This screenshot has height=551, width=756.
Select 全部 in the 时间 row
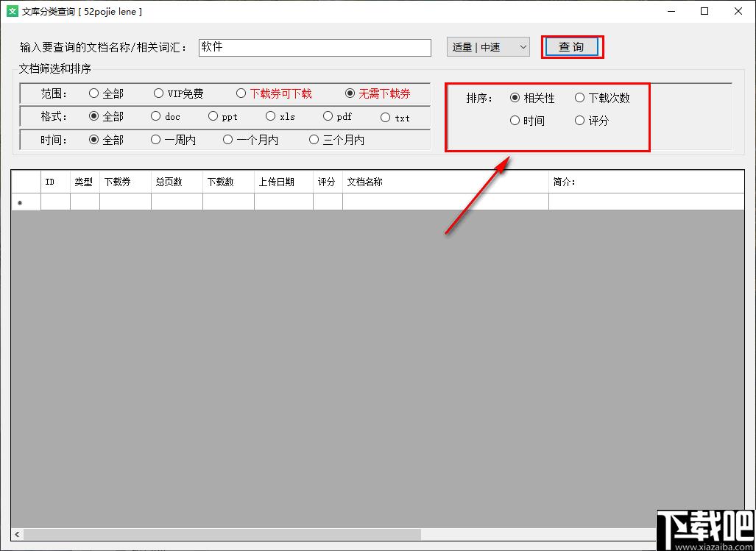coord(107,140)
